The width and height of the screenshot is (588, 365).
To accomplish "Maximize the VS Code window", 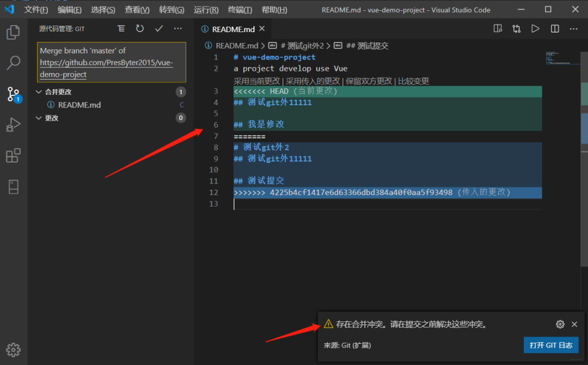I will pyautogui.click(x=548, y=9).
